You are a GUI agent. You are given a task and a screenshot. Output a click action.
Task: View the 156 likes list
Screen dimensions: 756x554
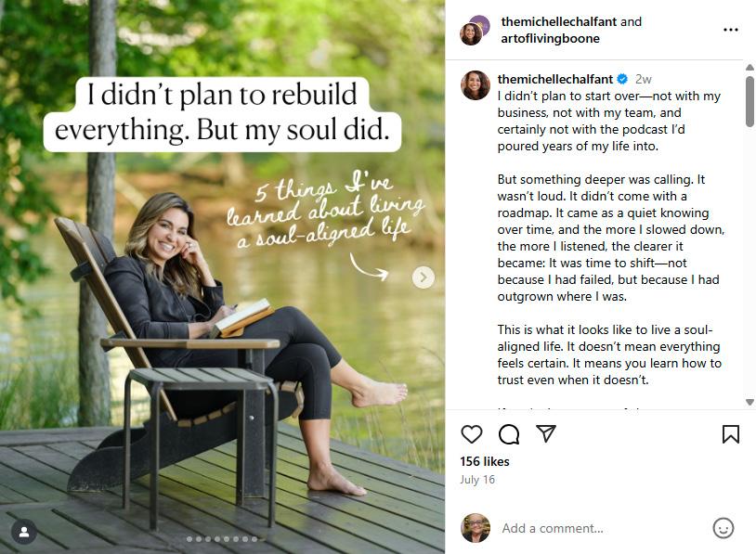(483, 461)
